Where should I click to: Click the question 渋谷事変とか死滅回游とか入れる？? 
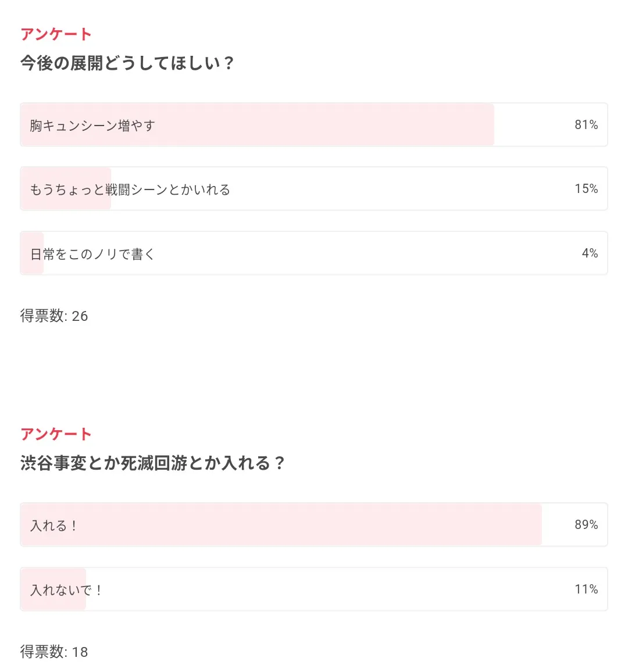[152, 463]
